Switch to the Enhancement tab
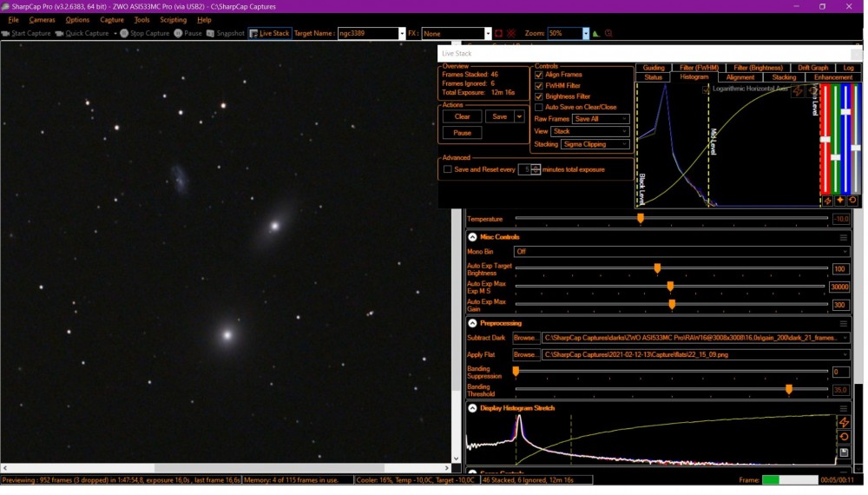The height and width of the screenshot is (495, 868). [x=832, y=77]
